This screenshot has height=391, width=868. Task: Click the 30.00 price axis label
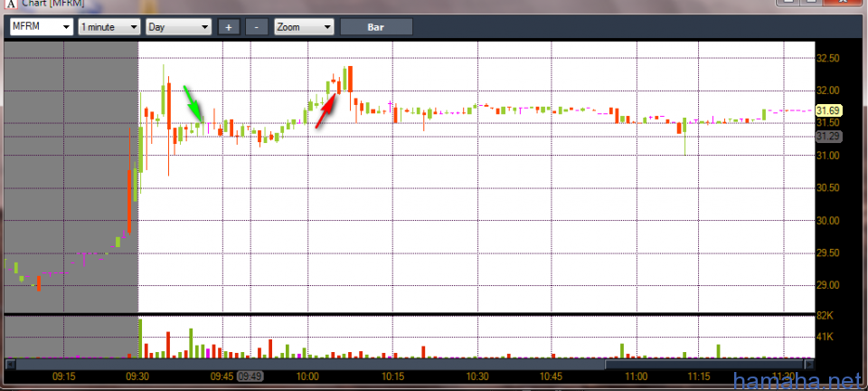[829, 221]
